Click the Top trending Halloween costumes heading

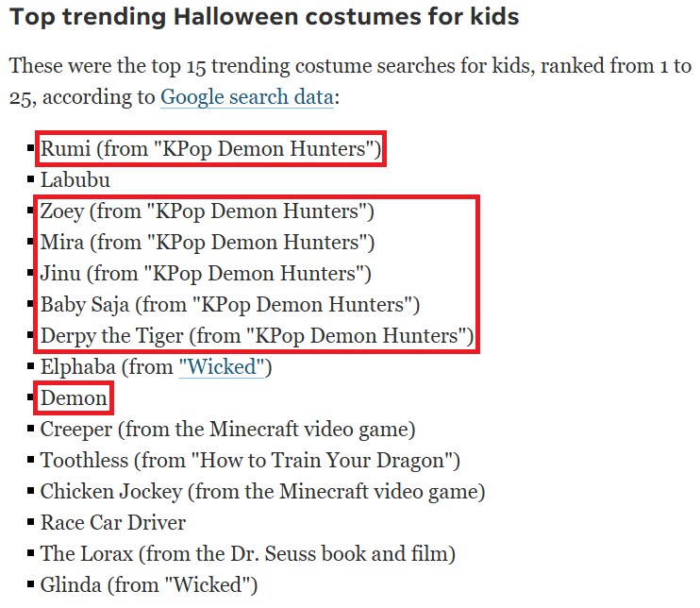[264, 18]
